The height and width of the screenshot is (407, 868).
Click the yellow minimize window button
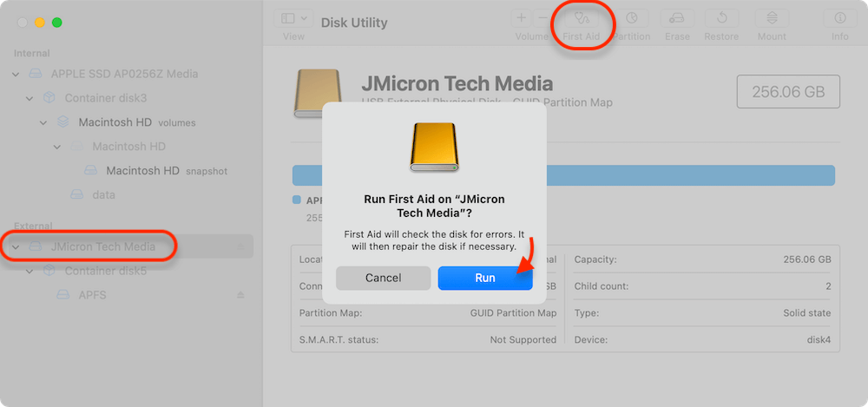point(40,23)
